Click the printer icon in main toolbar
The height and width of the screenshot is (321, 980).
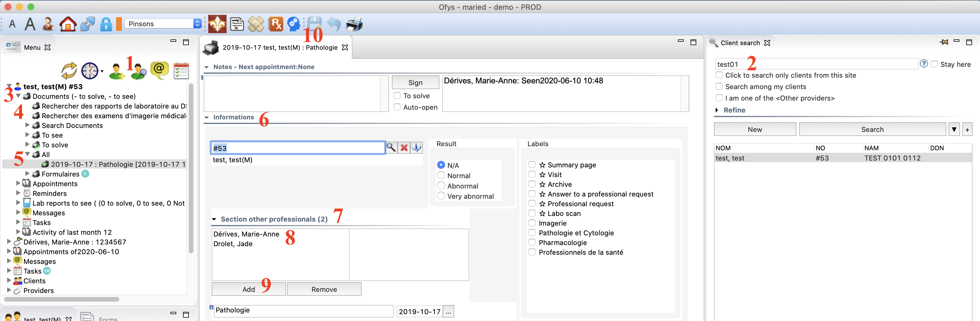click(x=354, y=24)
